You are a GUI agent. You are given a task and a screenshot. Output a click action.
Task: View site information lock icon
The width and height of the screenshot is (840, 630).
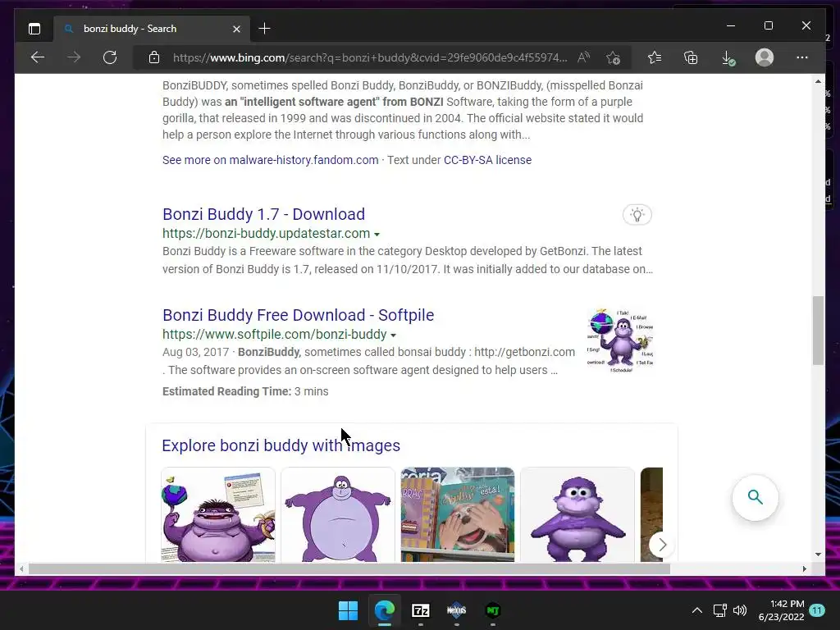coord(154,57)
